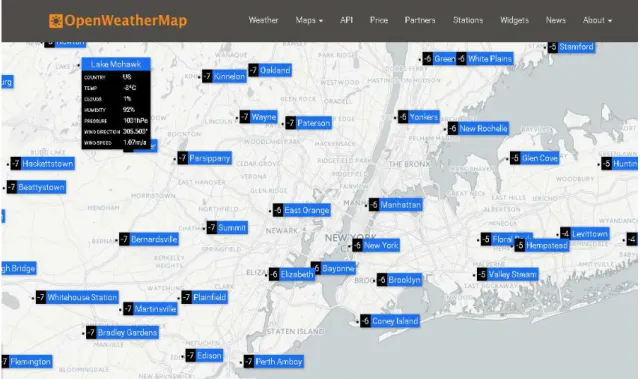
Task: Select the Manhattan city marker
Action: coord(396,204)
